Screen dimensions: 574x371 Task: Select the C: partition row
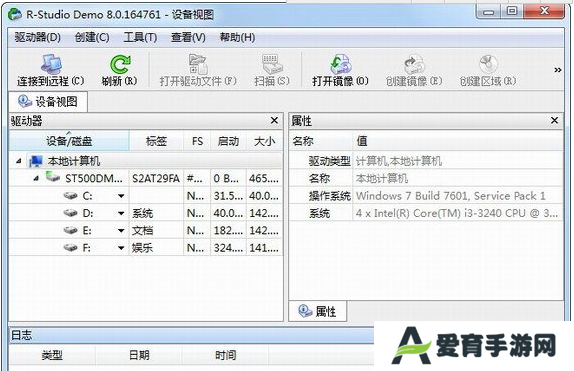146,196
